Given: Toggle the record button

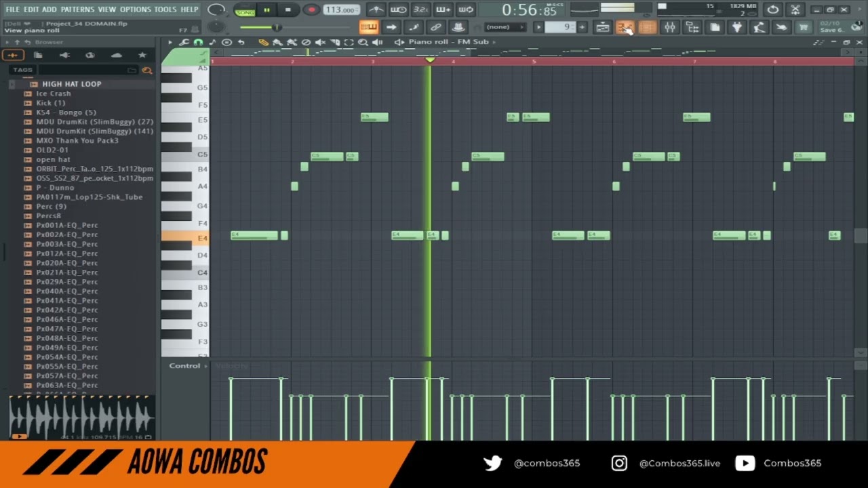Looking at the screenshot, I should (311, 9).
